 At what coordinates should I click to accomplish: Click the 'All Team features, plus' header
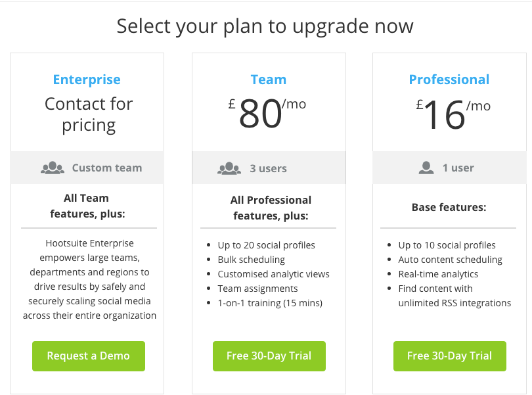pos(87,205)
